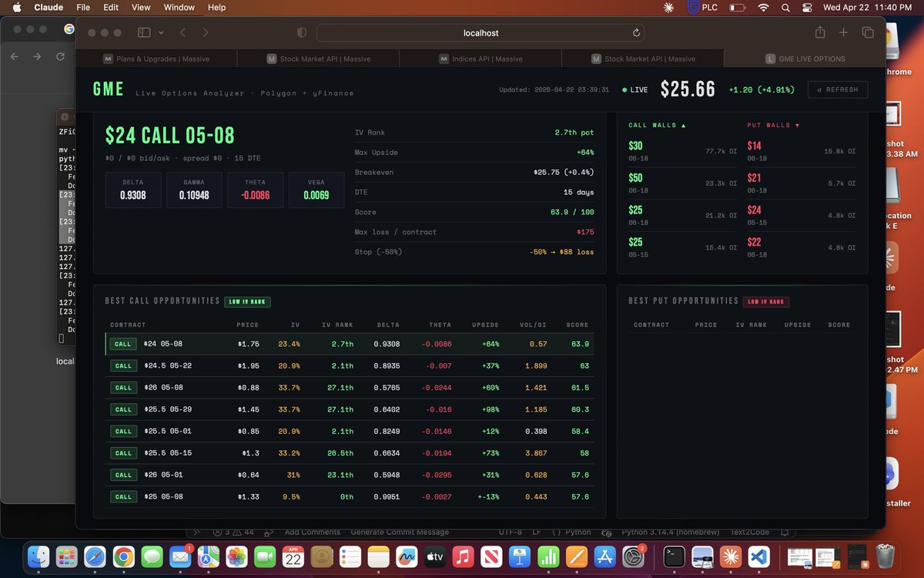Click the SCORE column header in calls table
The image size is (924, 578).
tap(578, 325)
